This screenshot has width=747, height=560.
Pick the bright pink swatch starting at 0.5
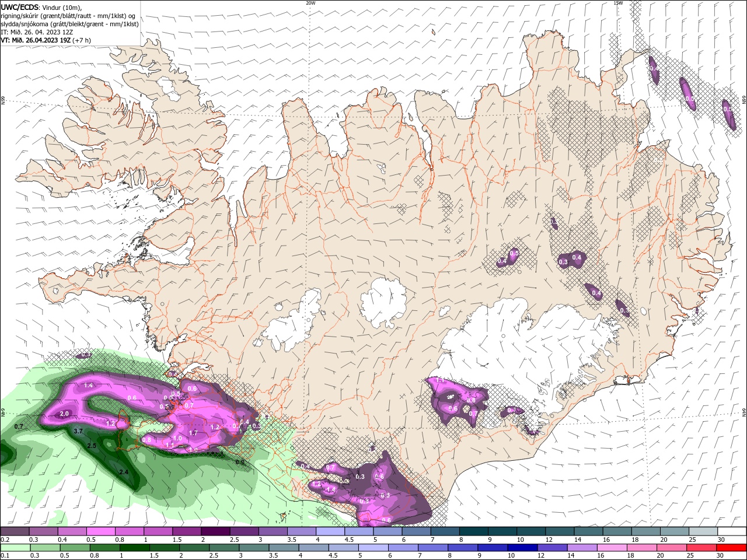coord(100,531)
